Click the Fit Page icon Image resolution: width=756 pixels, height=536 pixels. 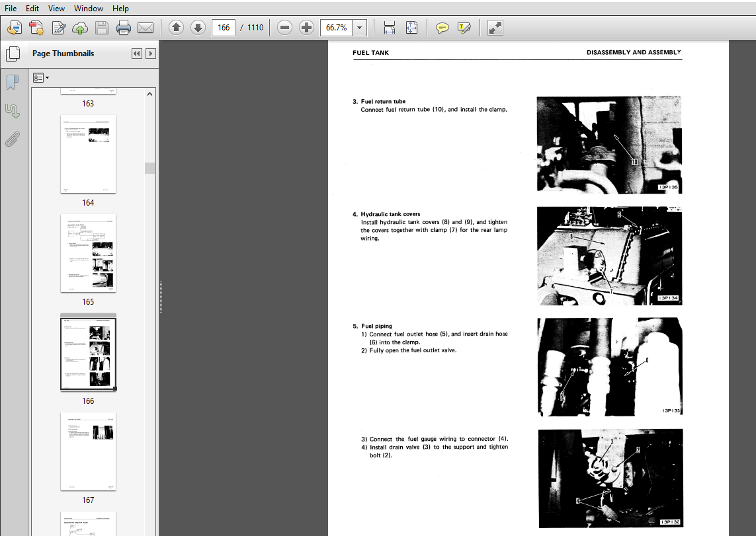pyautogui.click(x=412, y=28)
